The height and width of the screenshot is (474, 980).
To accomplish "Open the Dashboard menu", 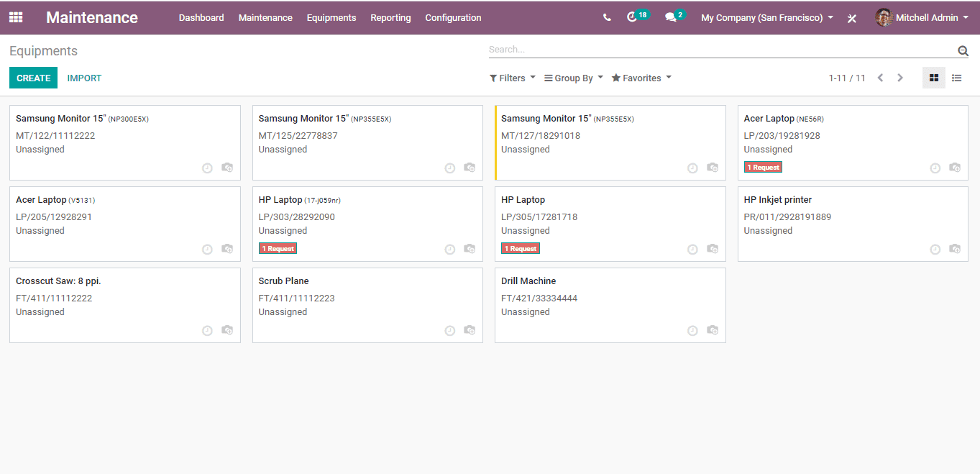I will pos(201,17).
